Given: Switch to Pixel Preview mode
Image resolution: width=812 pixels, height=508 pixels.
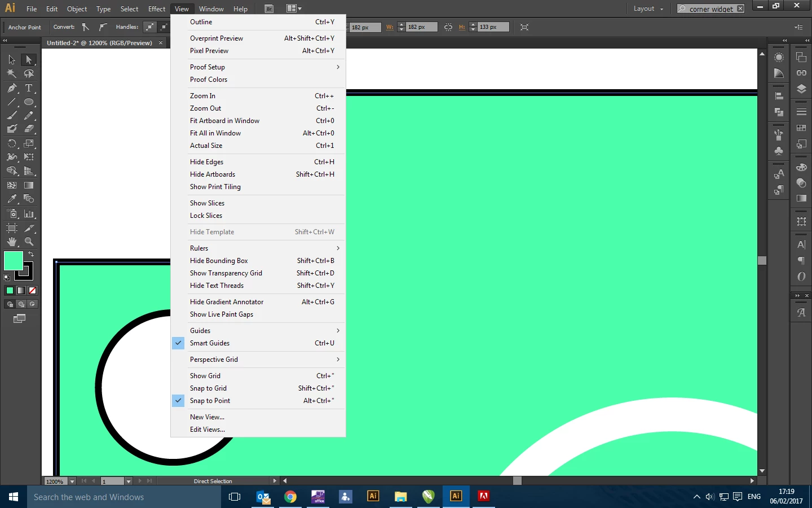Looking at the screenshot, I should point(258,51).
